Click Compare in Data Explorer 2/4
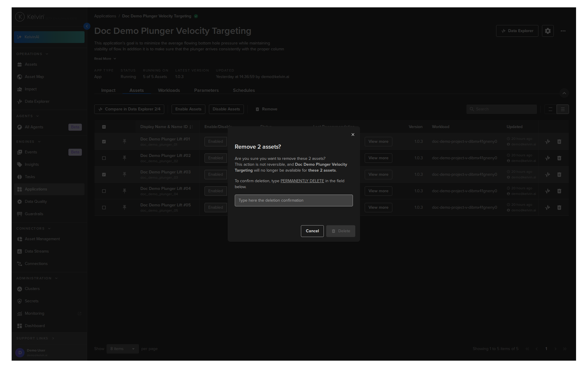Viewport: 588px width, 368px height. click(129, 109)
